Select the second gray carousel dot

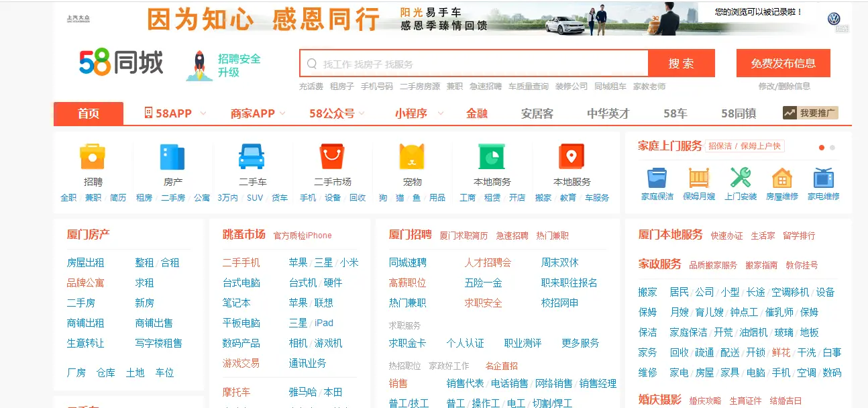point(832,148)
